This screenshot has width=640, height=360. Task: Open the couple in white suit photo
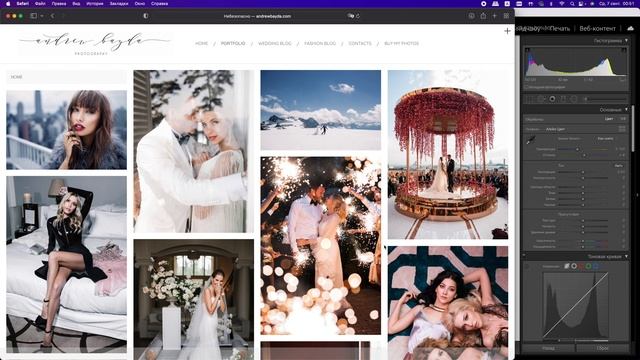tap(193, 151)
